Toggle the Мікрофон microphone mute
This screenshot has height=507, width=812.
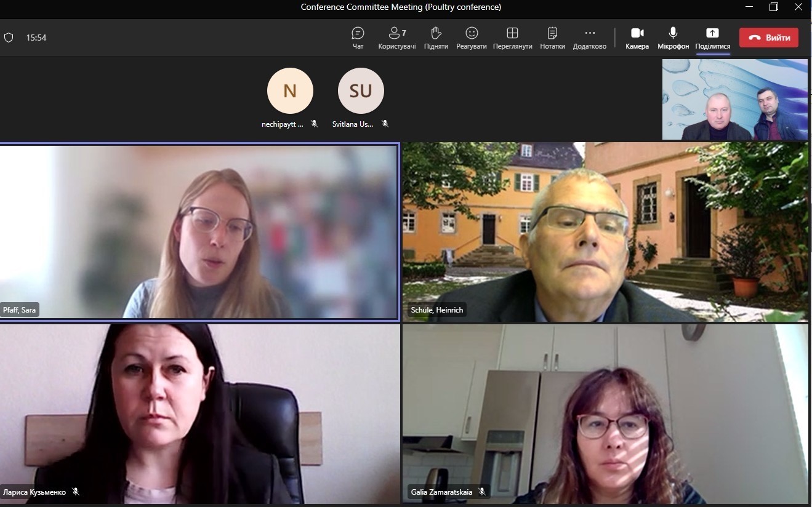[x=673, y=38]
